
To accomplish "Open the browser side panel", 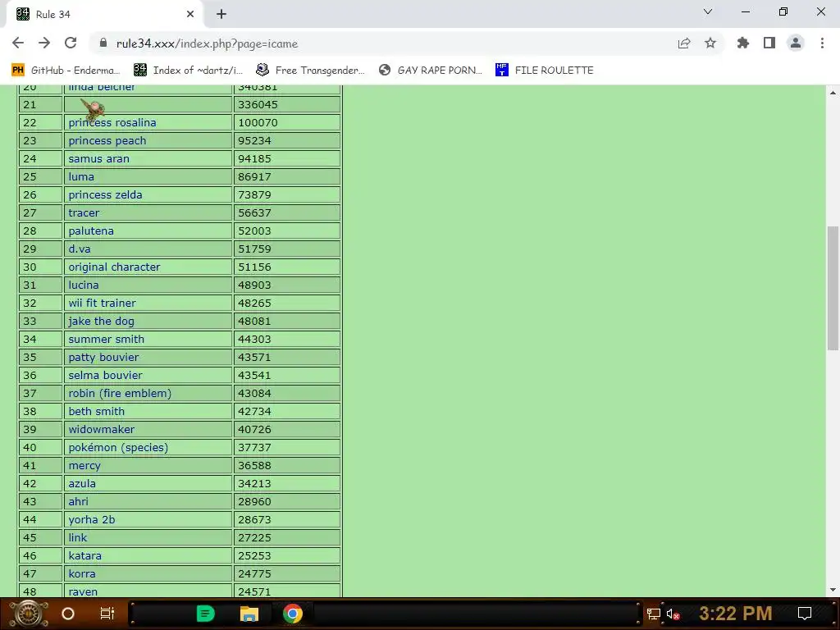I will click(x=769, y=43).
